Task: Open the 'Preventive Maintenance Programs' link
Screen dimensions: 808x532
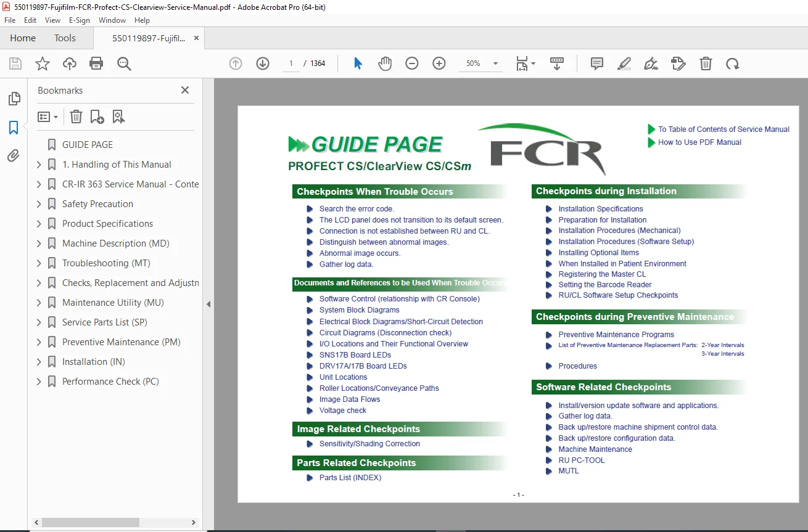Action: 616,335
